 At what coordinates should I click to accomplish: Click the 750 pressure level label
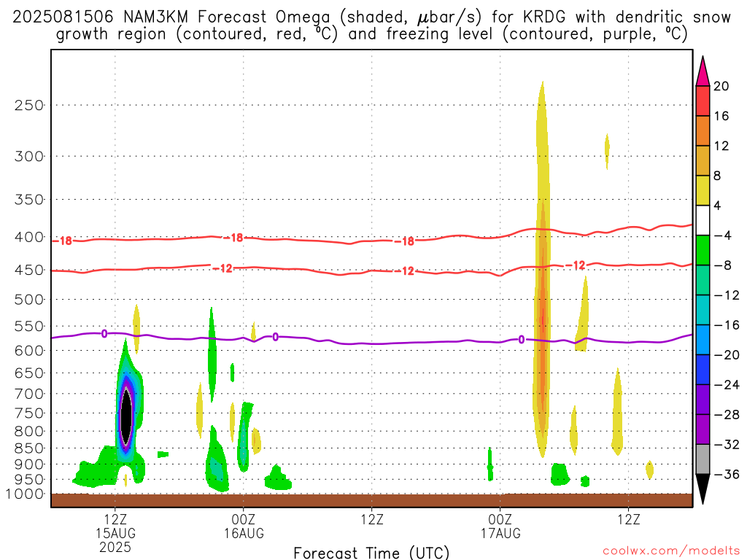pyautogui.click(x=29, y=413)
